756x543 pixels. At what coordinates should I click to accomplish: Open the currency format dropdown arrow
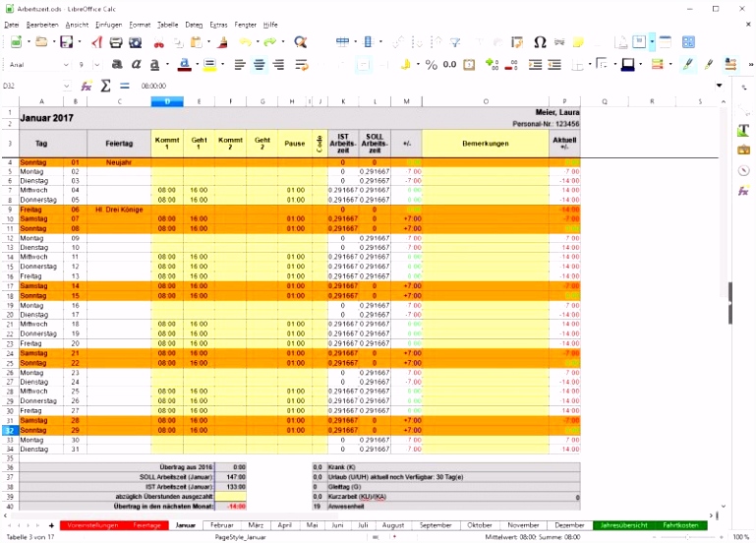click(x=418, y=65)
